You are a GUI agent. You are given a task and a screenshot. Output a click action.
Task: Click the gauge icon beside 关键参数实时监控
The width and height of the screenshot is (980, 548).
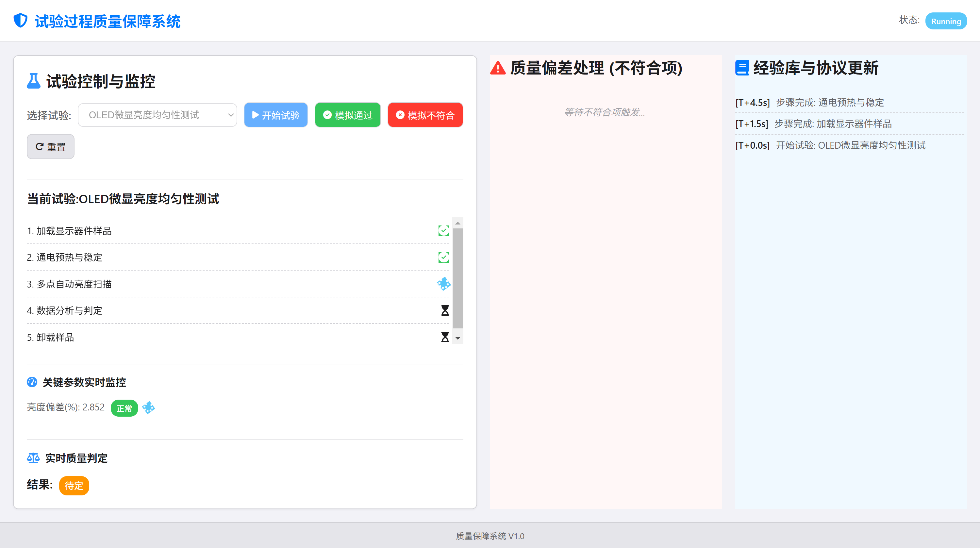(32, 382)
